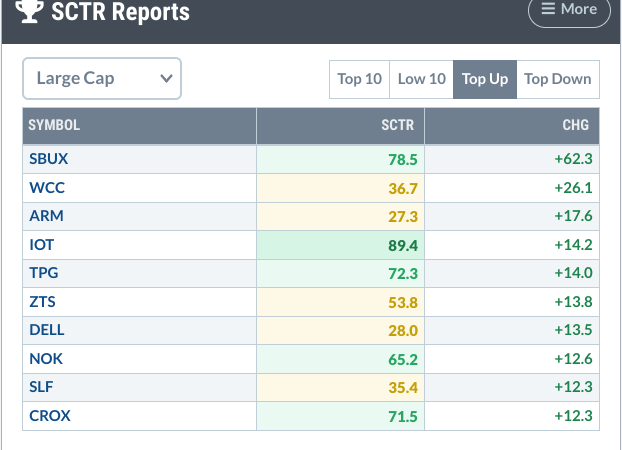Click the SCTR value 53.8

[x=403, y=303]
